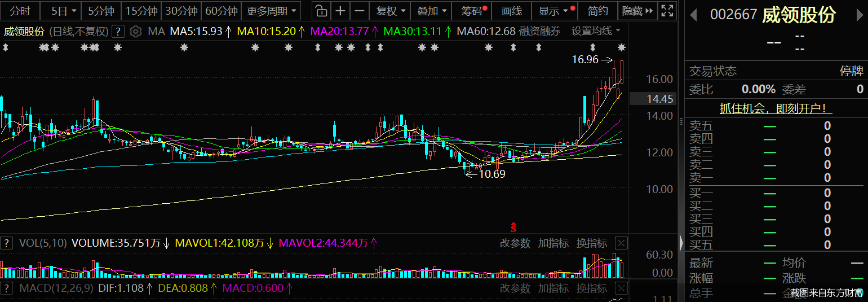868x302 pixels.
Task: Go to previous stock with left arrow
Action: pos(693,15)
